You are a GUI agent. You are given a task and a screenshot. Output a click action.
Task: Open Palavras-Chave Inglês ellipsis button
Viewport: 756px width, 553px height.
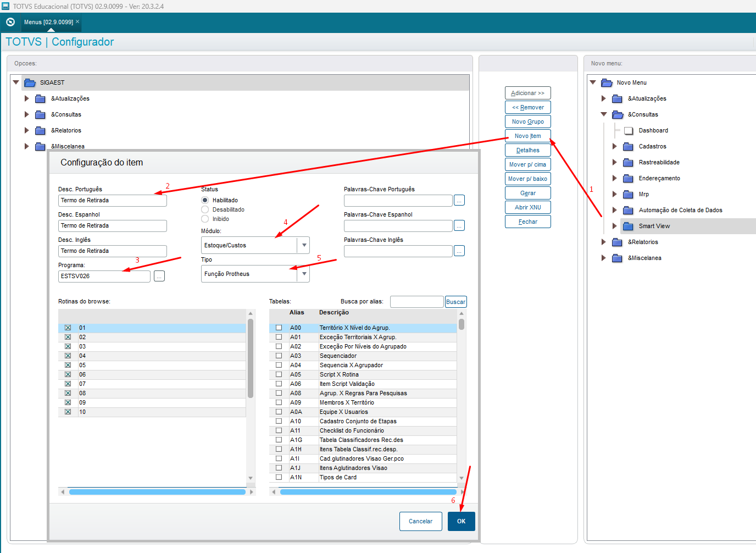click(459, 251)
